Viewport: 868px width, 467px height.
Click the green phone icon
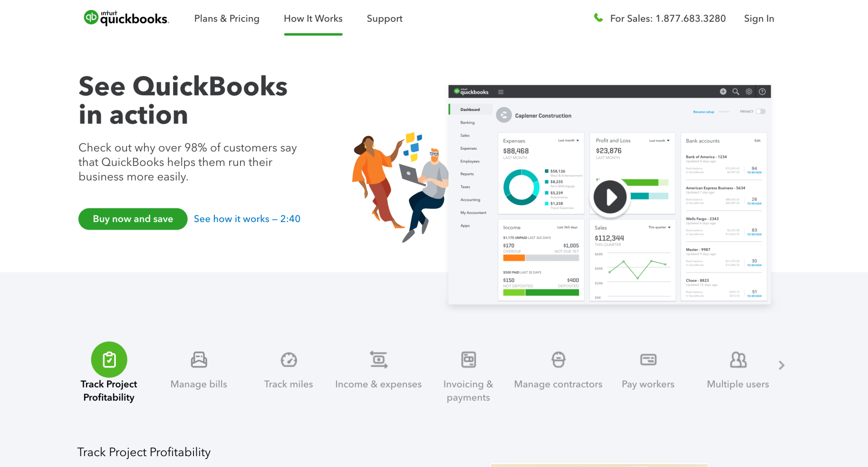(598, 18)
